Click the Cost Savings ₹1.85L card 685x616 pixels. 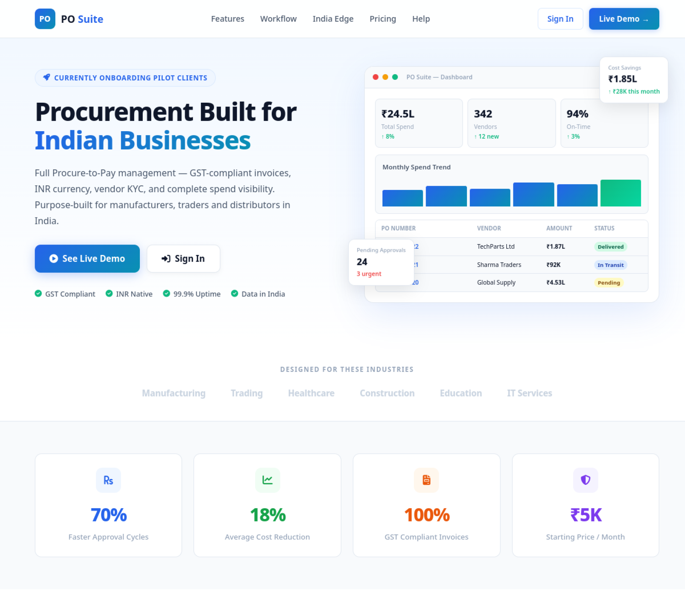(634, 80)
